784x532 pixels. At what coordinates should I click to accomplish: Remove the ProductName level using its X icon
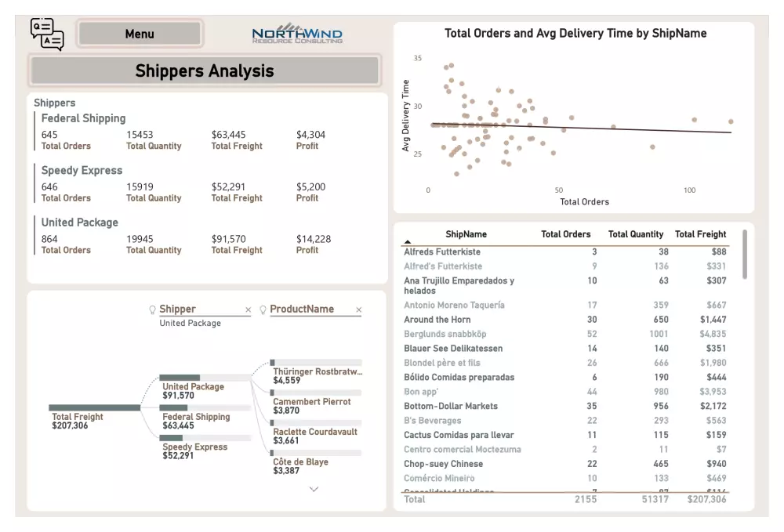(x=358, y=309)
